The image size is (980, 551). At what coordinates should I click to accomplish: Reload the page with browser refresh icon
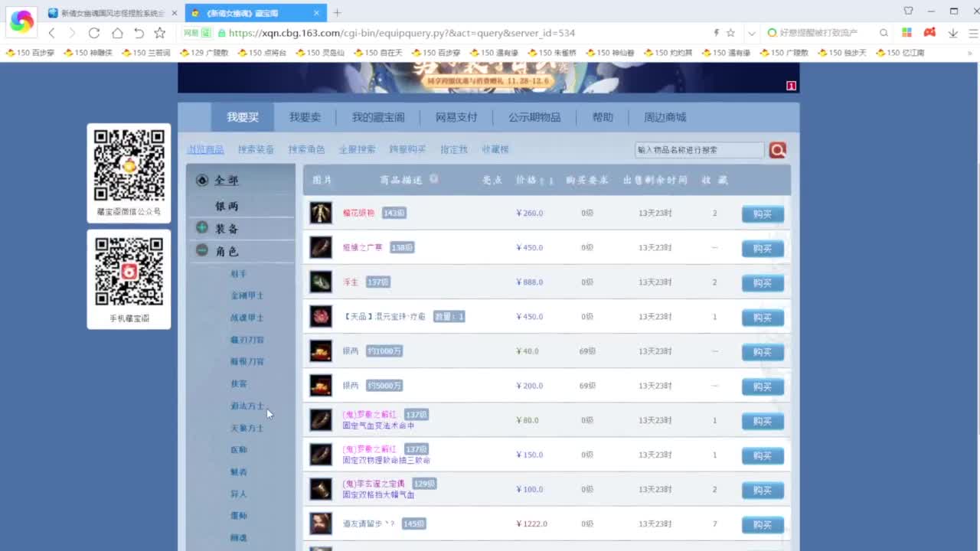(94, 33)
